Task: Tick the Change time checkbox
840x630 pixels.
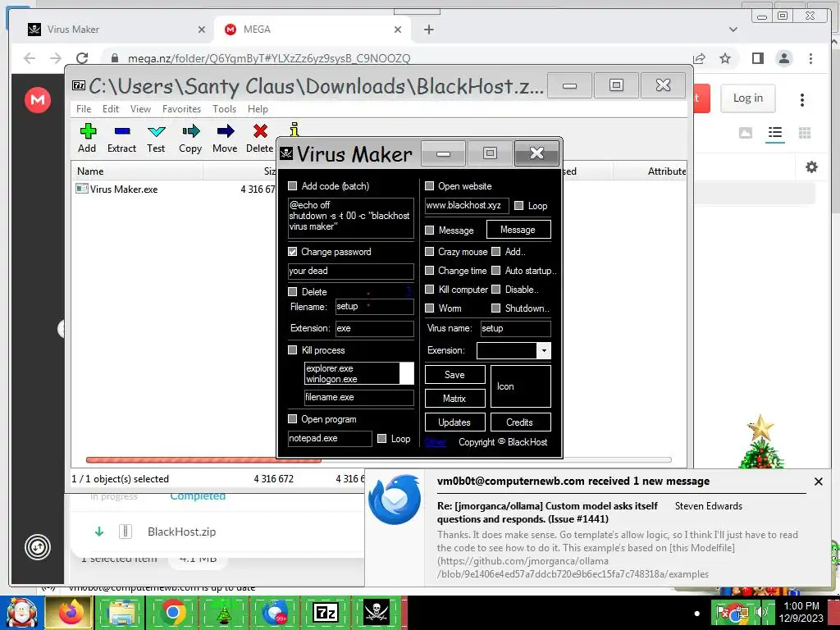Action: [429, 271]
